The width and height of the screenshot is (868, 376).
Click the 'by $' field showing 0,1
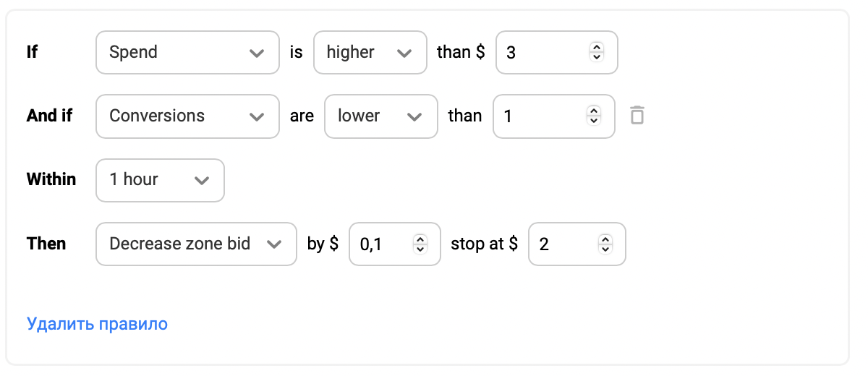(394, 244)
